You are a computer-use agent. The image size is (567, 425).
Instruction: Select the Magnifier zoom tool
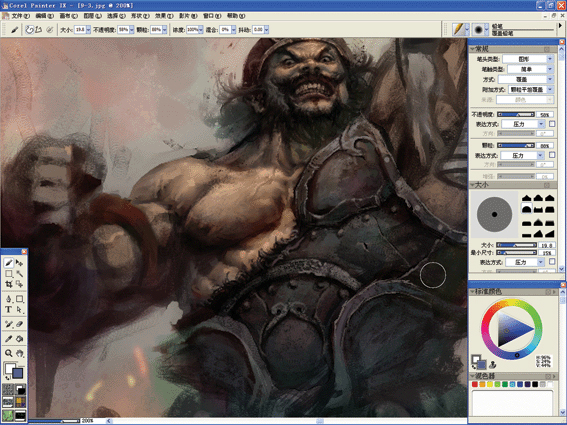point(9,353)
